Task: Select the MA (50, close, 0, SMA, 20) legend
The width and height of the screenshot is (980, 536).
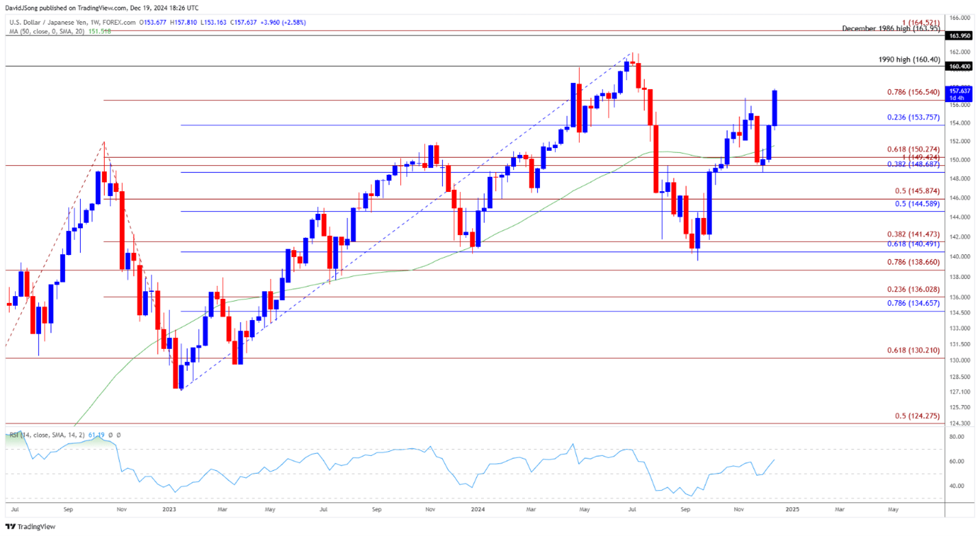Action: coord(48,30)
